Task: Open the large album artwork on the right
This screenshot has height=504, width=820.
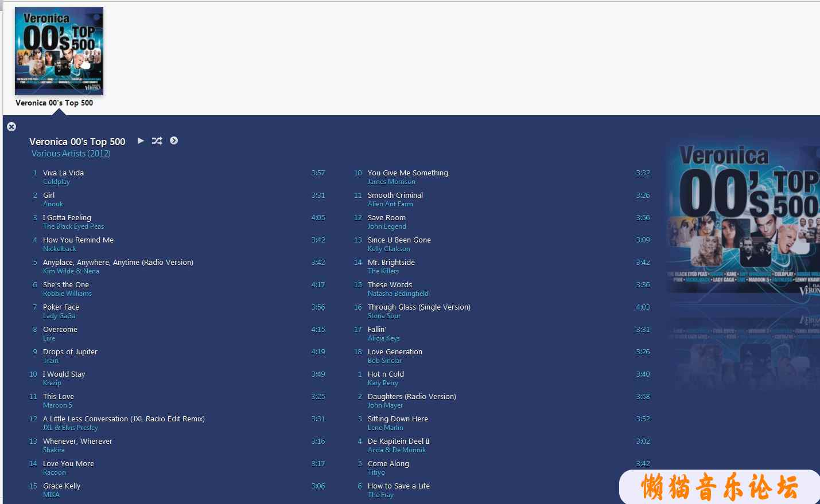Action: [x=743, y=221]
